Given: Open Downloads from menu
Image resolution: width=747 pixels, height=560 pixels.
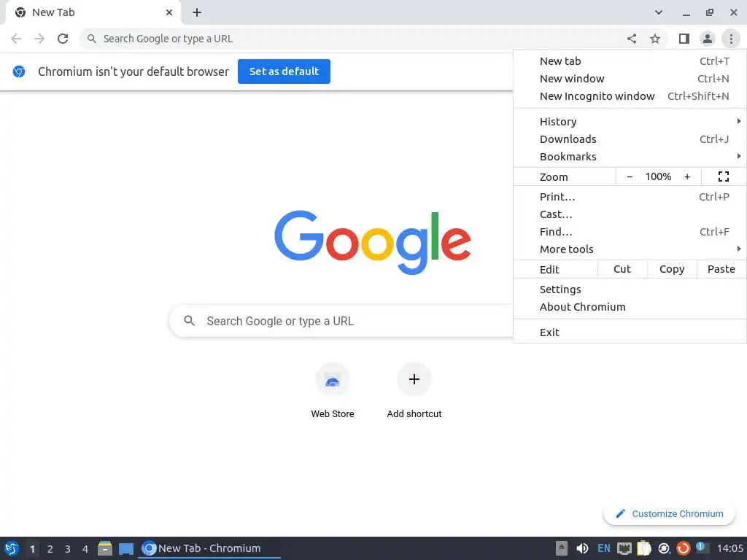Looking at the screenshot, I should (x=630, y=139).
